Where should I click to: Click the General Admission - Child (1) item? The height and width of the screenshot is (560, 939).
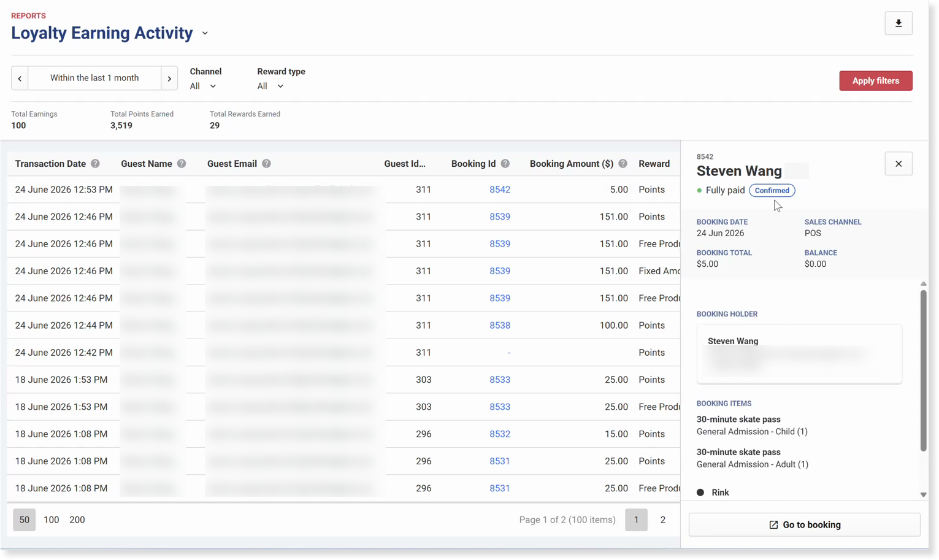[752, 432]
